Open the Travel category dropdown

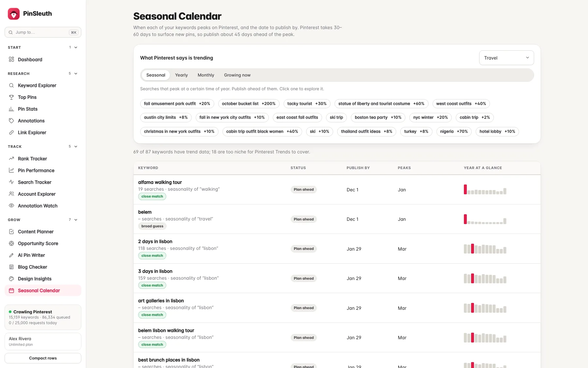click(x=506, y=58)
